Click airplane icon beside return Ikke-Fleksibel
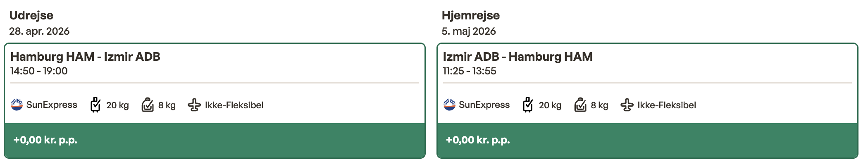 pyautogui.click(x=627, y=105)
